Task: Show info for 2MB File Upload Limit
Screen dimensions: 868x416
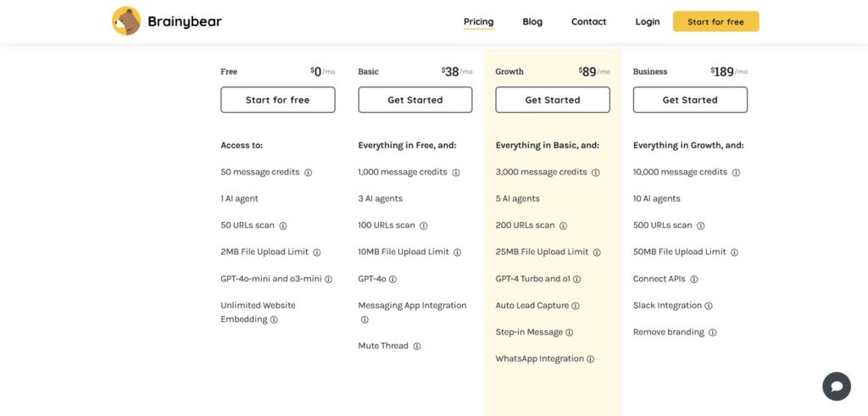Action: [317, 252]
